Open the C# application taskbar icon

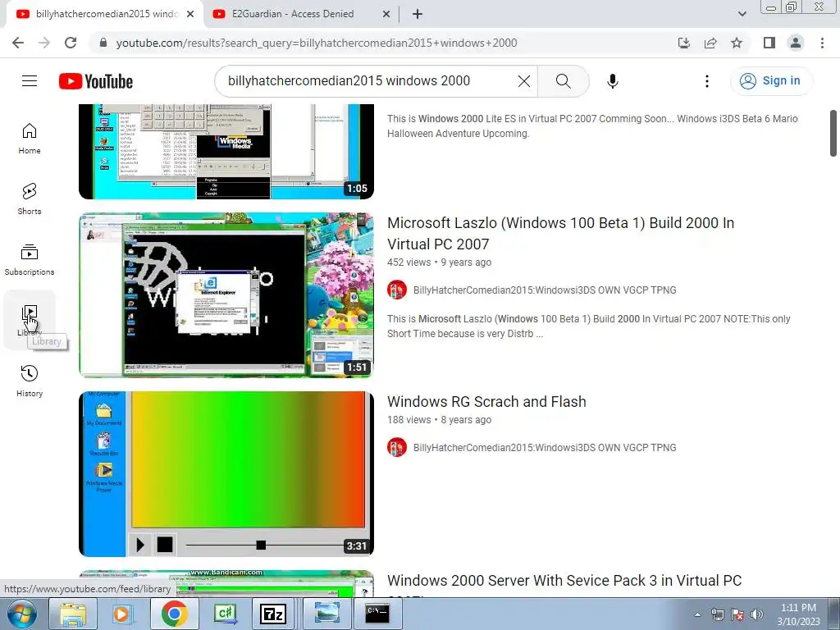tap(225, 614)
